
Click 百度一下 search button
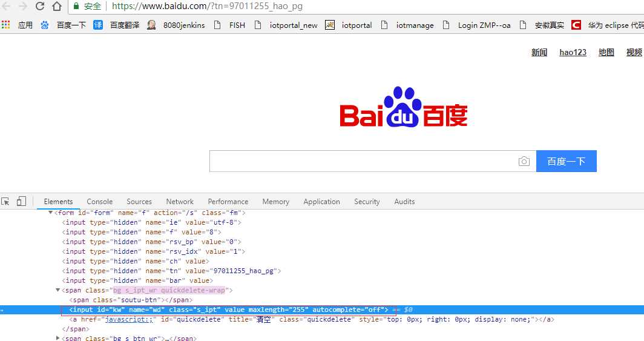[567, 161]
